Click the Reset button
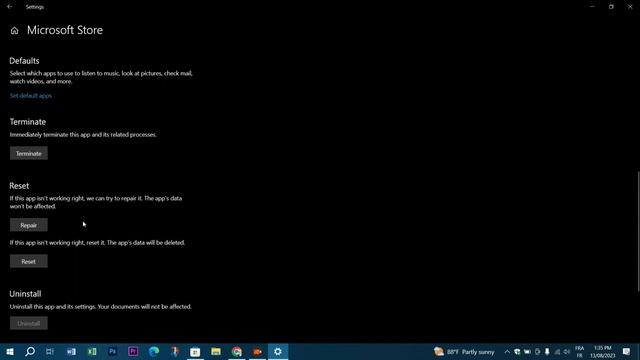Screen dimensions: 640x360 coord(29,261)
